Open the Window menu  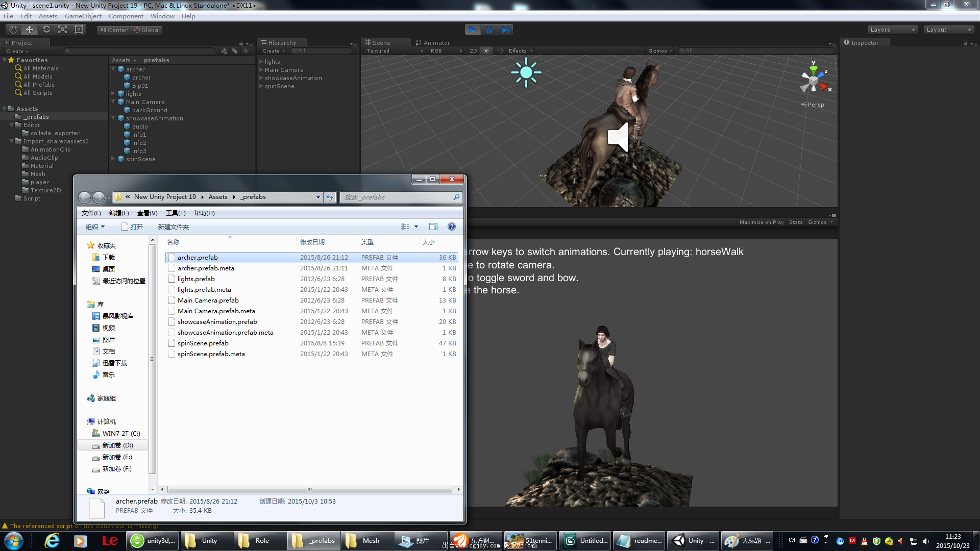[162, 16]
